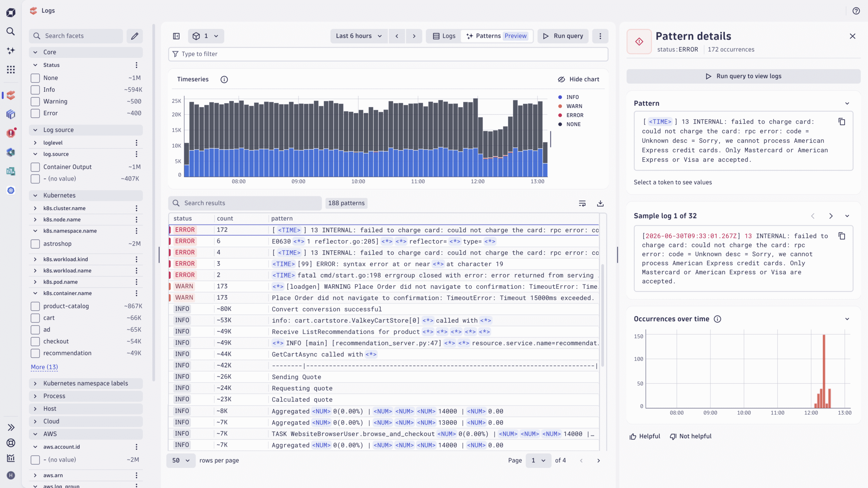868x488 pixels.
Task: Click the Timeseries info icon
Action: tap(224, 79)
